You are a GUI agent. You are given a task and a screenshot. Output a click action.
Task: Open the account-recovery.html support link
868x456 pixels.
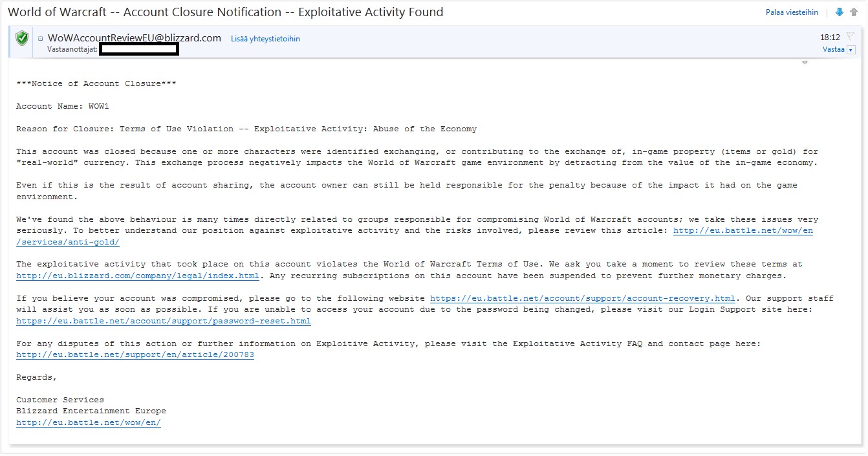(x=583, y=298)
